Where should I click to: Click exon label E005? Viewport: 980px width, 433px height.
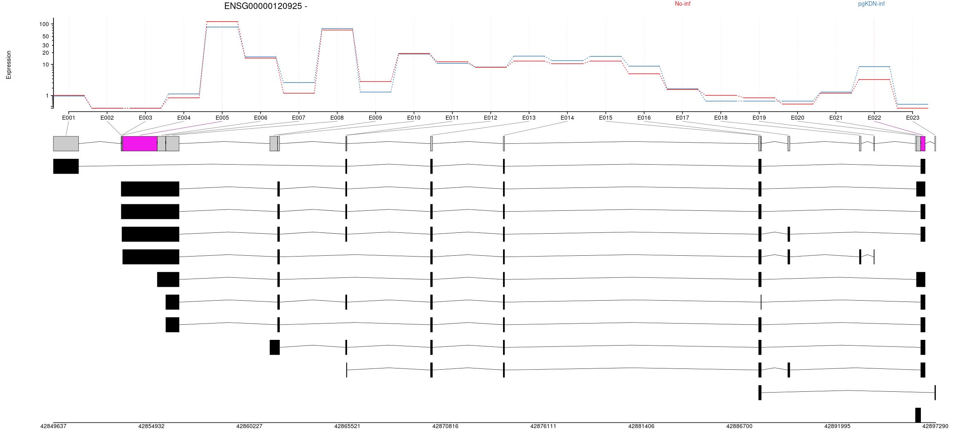pyautogui.click(x=222, y=118)
